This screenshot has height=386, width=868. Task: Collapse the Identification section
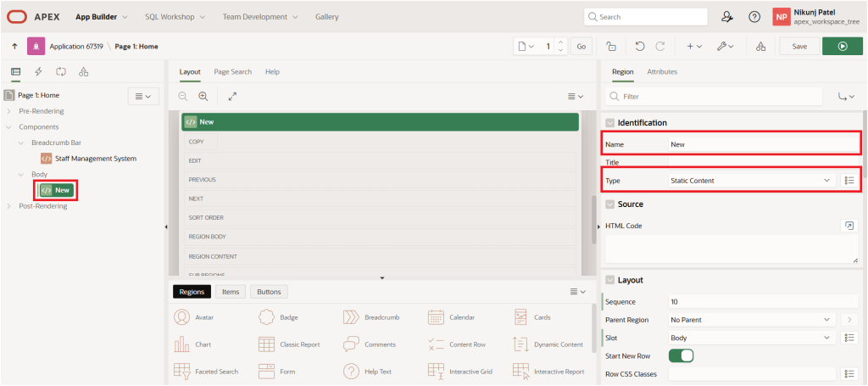click(x=609, y=123)
